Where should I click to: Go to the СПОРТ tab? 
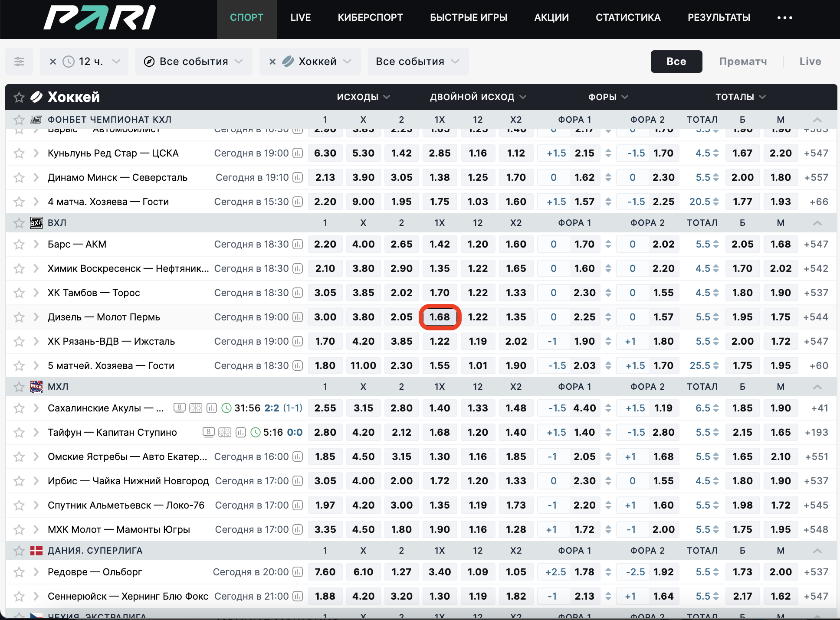click(246, 18)
